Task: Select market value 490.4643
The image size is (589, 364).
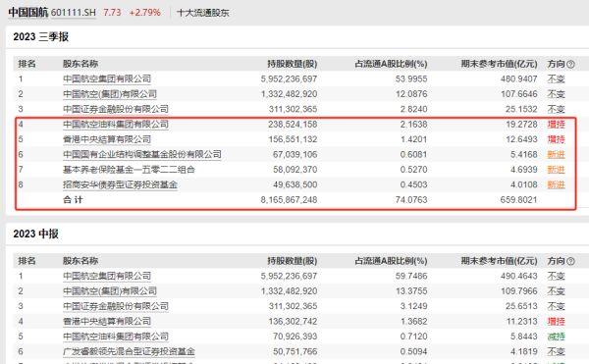Action: pyautogui.click(x=518, y=277)
